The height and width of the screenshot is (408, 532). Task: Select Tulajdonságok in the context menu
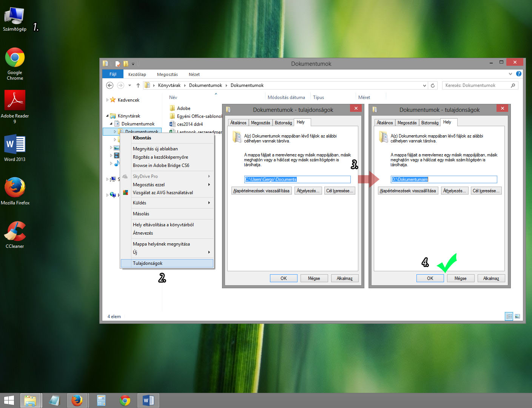point(148,263)
